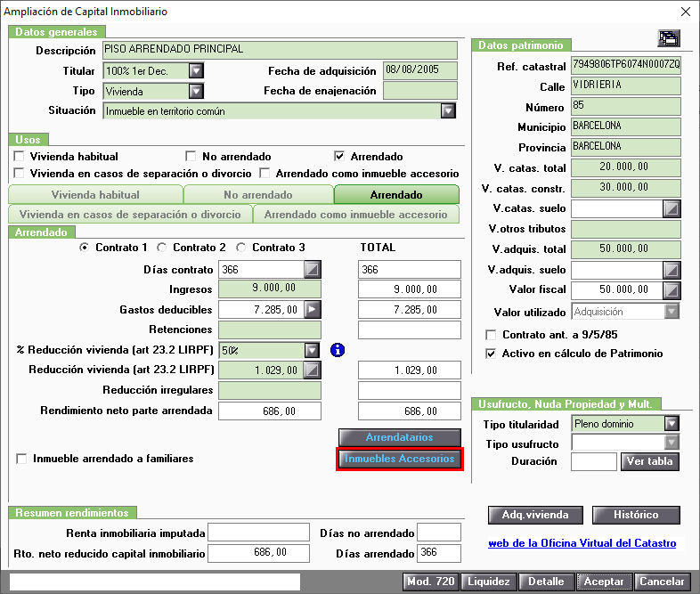700x594 pixels.
Task: Select the Contrato 3 radio button
Action: pyautogui.click(x=241, y=248)
